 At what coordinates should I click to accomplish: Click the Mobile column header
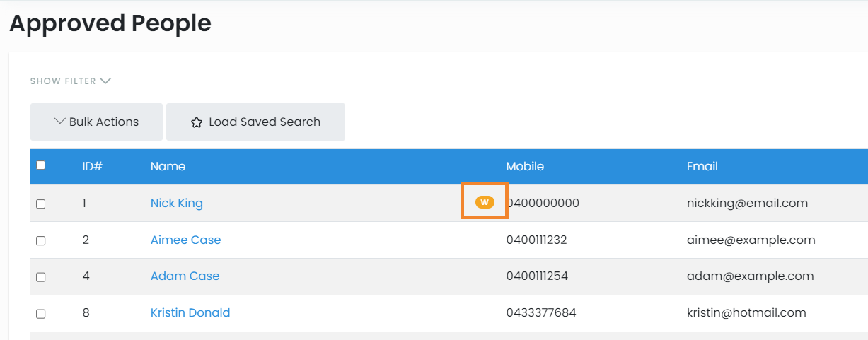tap(525, 166)
